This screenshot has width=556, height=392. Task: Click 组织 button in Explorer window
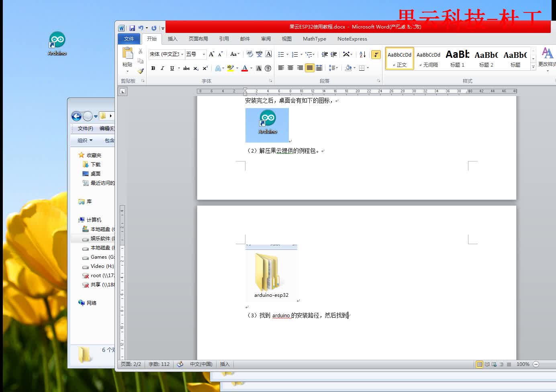pos(85,140)
